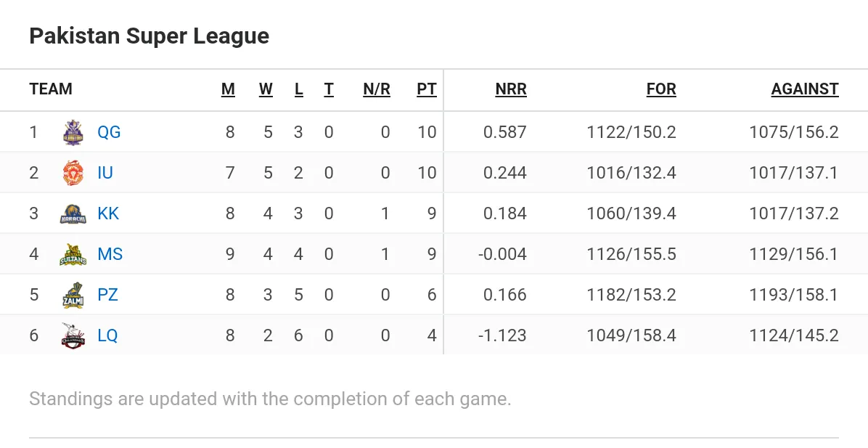Click the Islamabad United team logo
The height and width of the screenshot is (448, 868).
click(x=73, y=173)
